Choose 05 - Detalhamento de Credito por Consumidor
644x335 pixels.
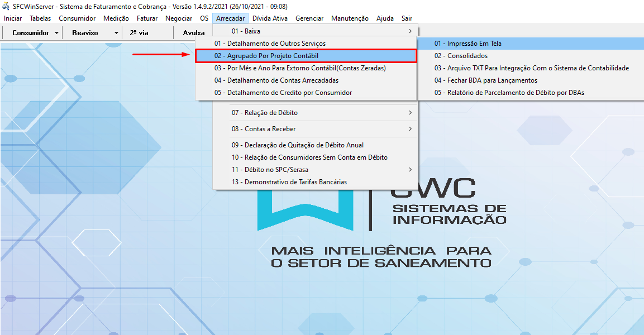point(283,93)
